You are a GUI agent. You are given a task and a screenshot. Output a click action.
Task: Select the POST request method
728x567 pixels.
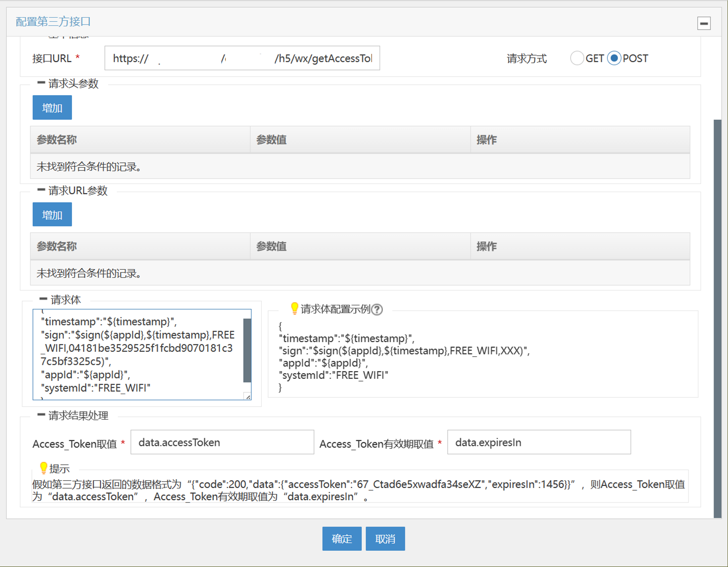(x=614, y=58)
